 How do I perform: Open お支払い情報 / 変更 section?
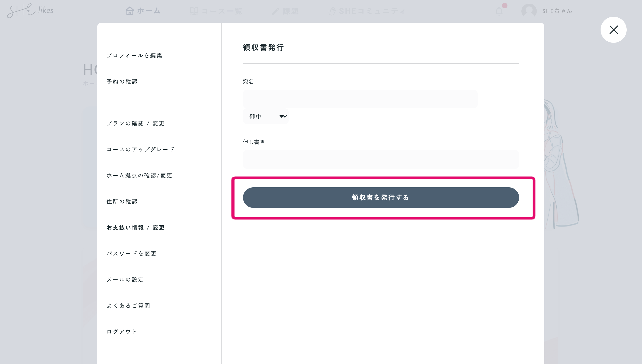[136, 228]
